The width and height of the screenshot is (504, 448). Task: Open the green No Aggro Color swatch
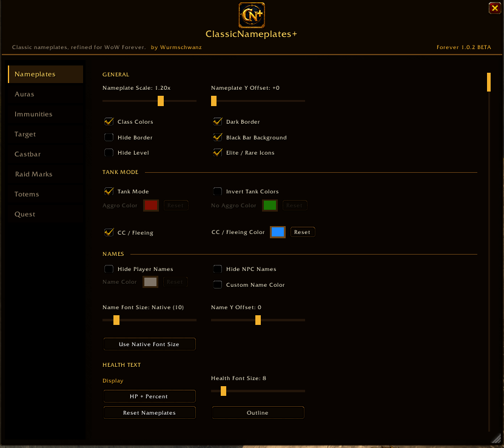270,206
